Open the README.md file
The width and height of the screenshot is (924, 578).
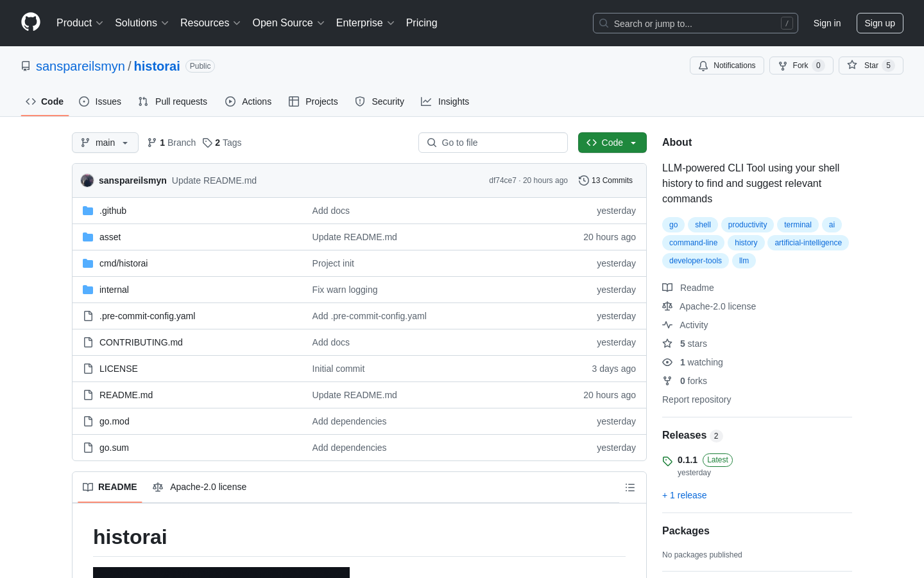[x=126, y=395]
